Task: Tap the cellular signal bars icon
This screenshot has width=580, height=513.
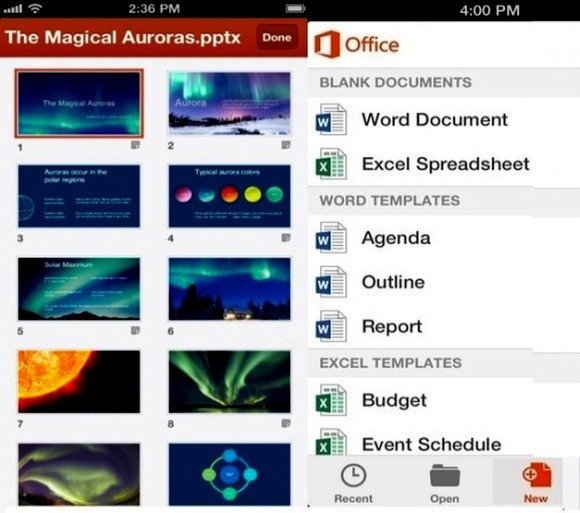Action: pyautogui.click(x=13, y=9)
